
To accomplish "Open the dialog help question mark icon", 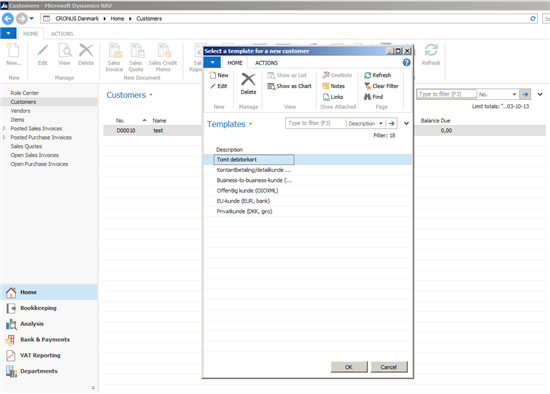I will 406,62.
